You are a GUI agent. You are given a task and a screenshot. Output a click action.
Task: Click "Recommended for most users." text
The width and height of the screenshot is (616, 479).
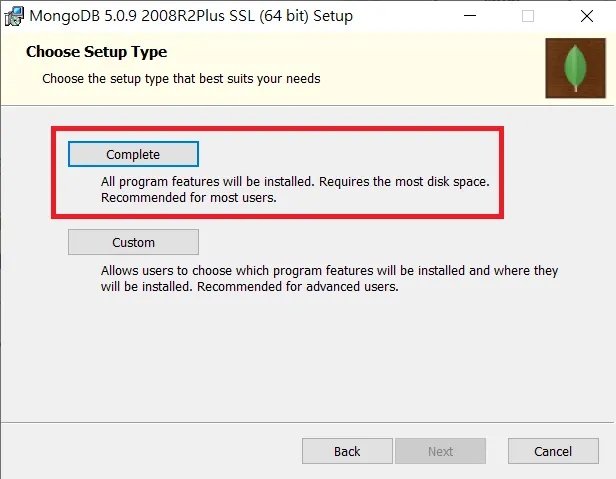tap(188, 198)
